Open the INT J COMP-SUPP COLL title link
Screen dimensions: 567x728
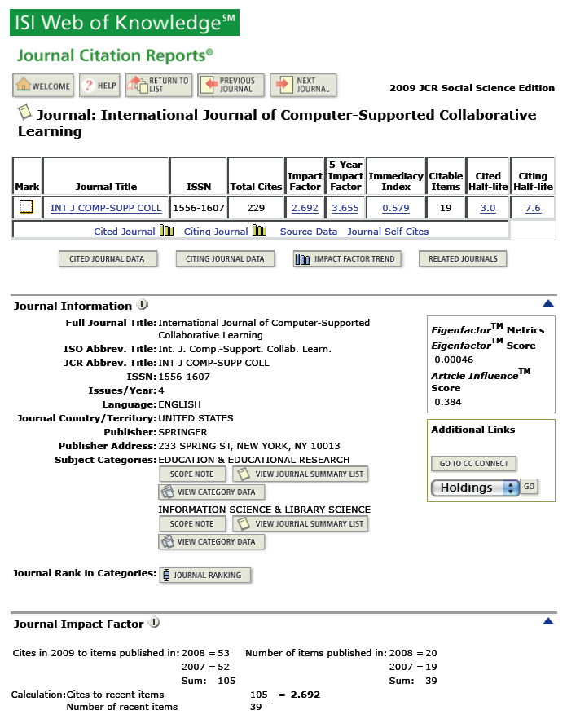106,208
